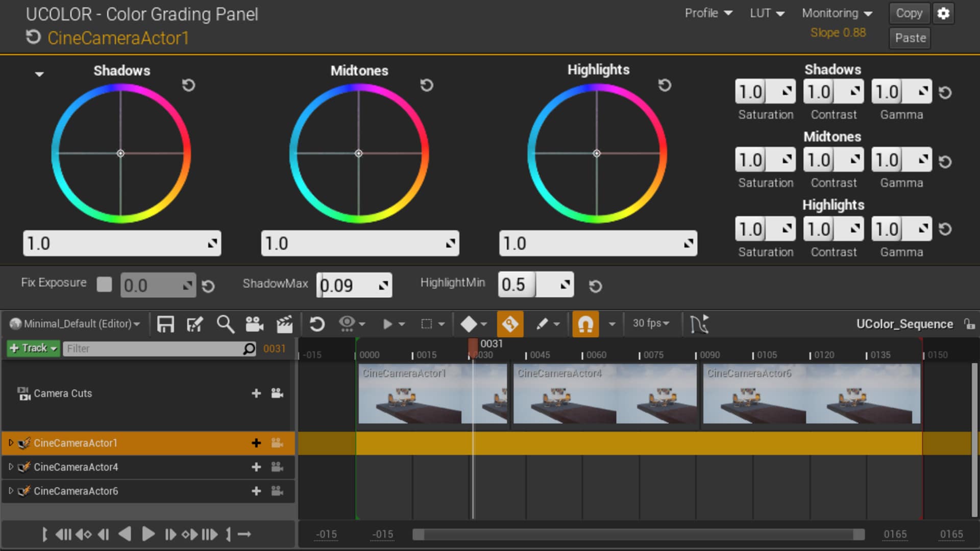This screenshot has height=551, width=980.
Task: Click the keyframe diamond icon in toolbar
Action: (469, 323)
